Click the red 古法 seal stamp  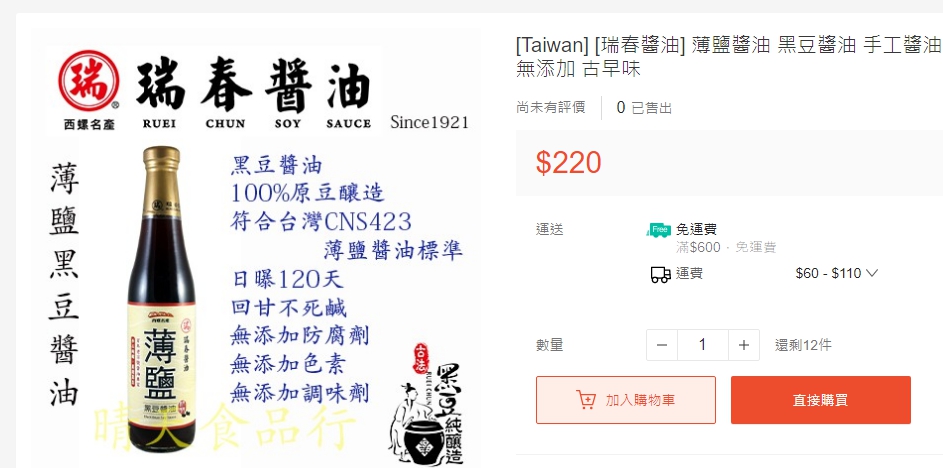[x=421, y=358]
